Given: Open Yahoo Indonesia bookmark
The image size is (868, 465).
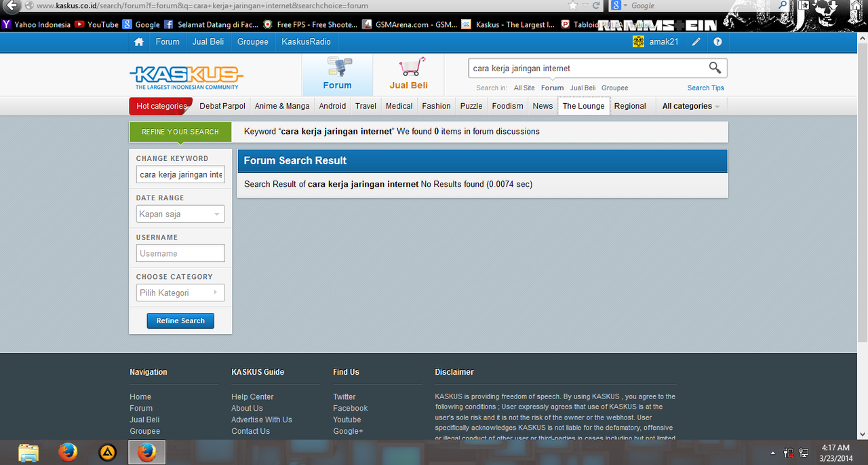Looking at the screenshot, I should (37, 24).
